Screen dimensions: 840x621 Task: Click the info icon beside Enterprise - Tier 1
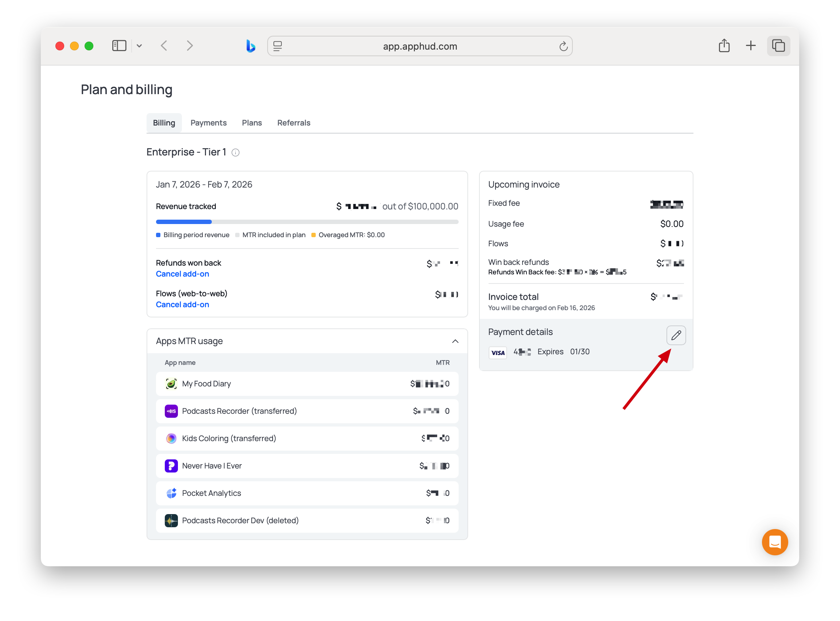coord(236,152)
